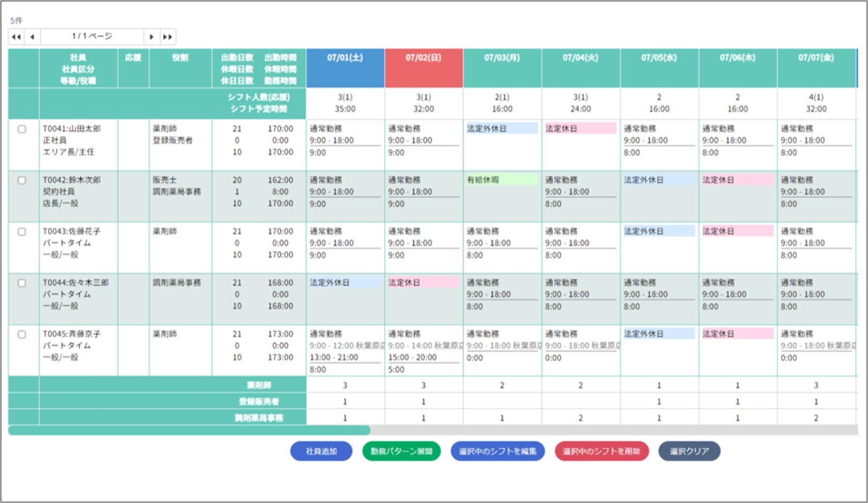Select the checkbox for T0043:佐藤花子

point(22,232)
